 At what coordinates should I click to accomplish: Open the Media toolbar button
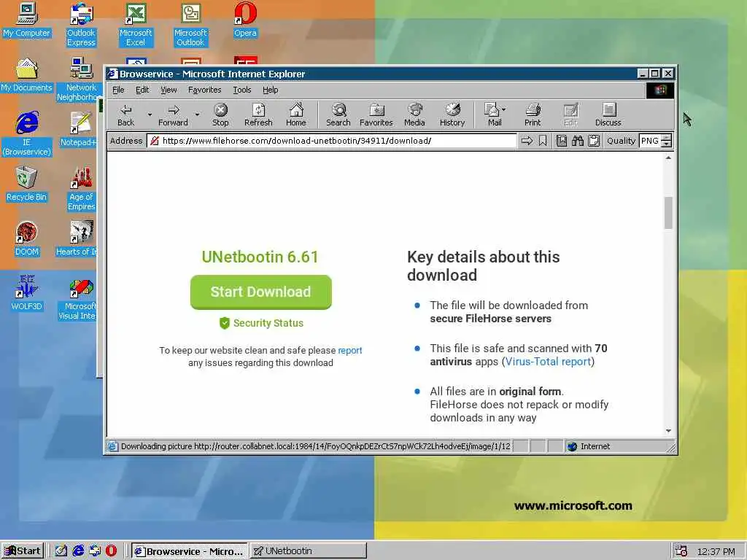[414, 115]
